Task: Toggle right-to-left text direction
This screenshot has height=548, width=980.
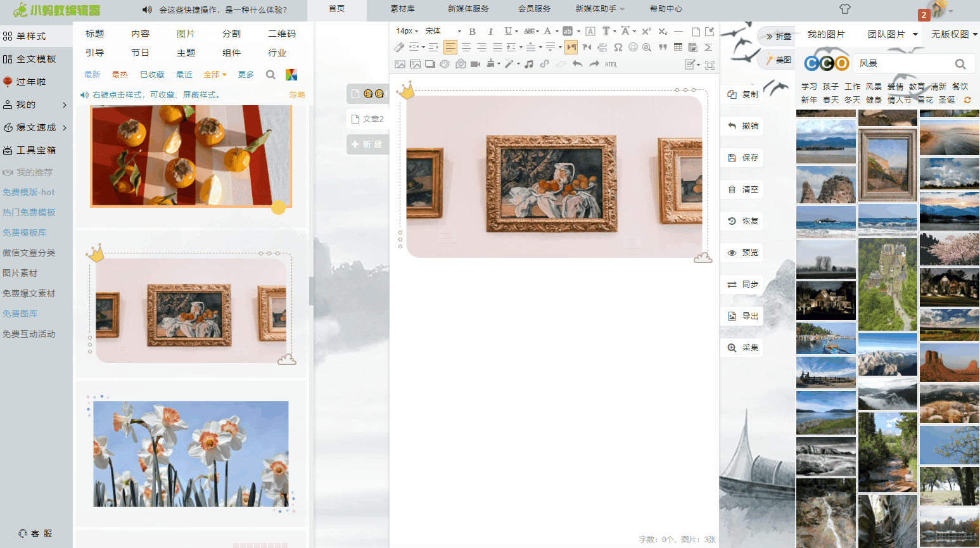Action: coord(587,47)
